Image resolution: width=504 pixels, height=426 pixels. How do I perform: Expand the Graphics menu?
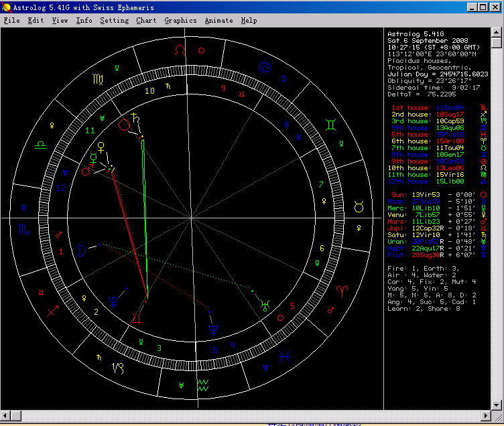[180, 21]
